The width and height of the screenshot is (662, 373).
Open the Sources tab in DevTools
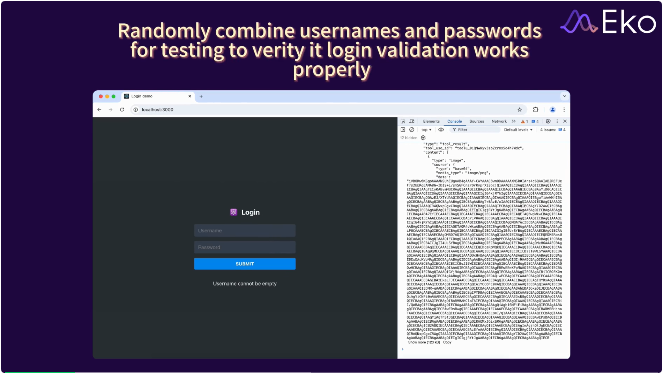[477, 121]
